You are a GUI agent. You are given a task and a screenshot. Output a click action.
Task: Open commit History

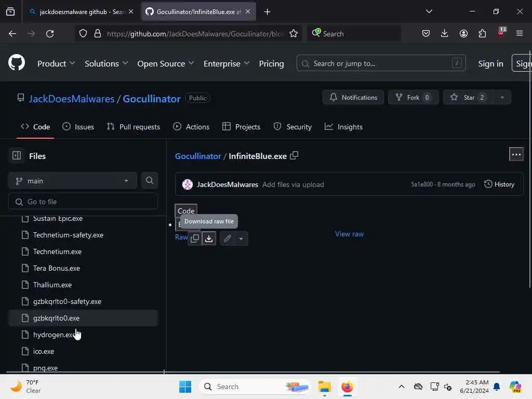point(499,184)
